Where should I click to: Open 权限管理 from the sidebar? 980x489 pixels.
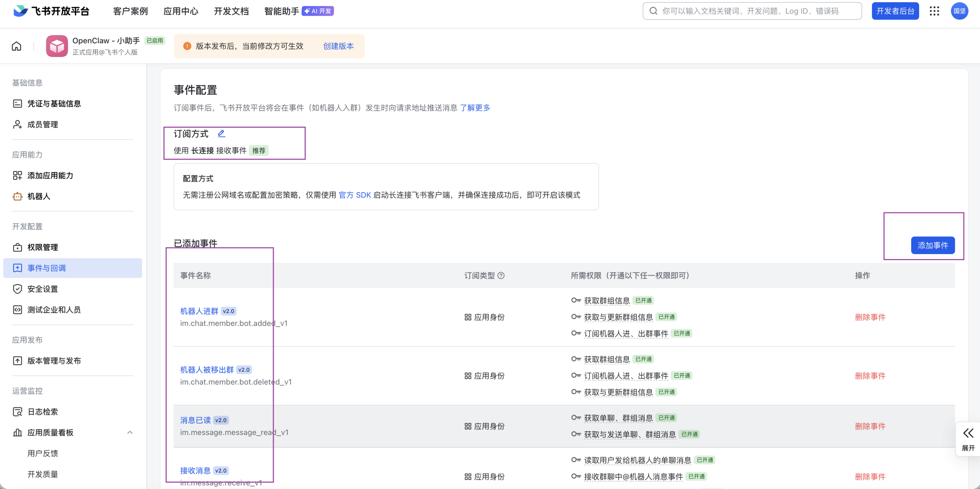[x=42, y=247]
